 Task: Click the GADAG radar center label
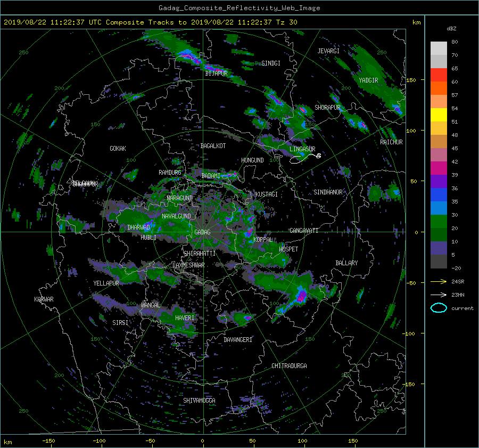[x=203, y=232]
